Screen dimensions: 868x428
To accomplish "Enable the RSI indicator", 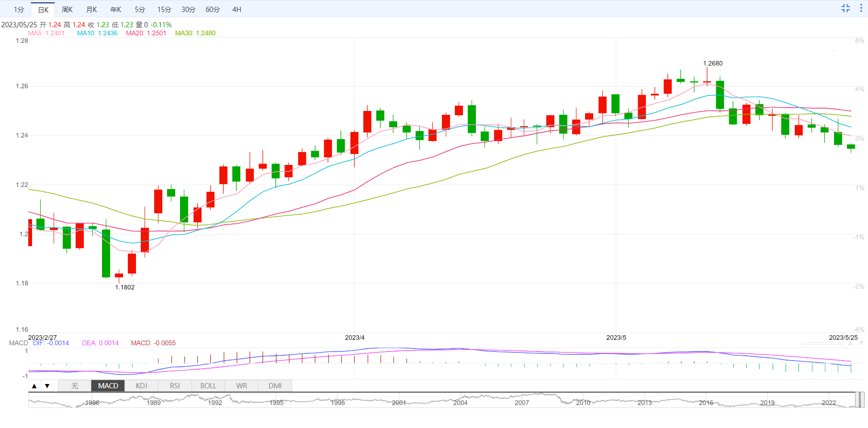I will [x=175, y=386].
